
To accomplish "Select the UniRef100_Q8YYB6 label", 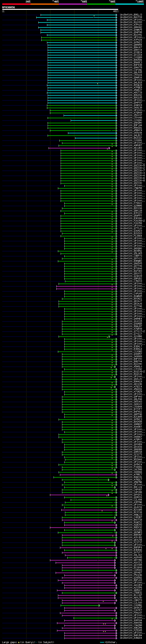I will click(131, 560).
